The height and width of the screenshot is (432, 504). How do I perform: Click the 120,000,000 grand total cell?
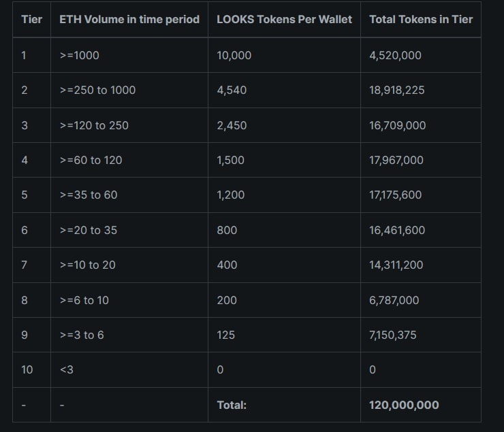click(421, 405)
